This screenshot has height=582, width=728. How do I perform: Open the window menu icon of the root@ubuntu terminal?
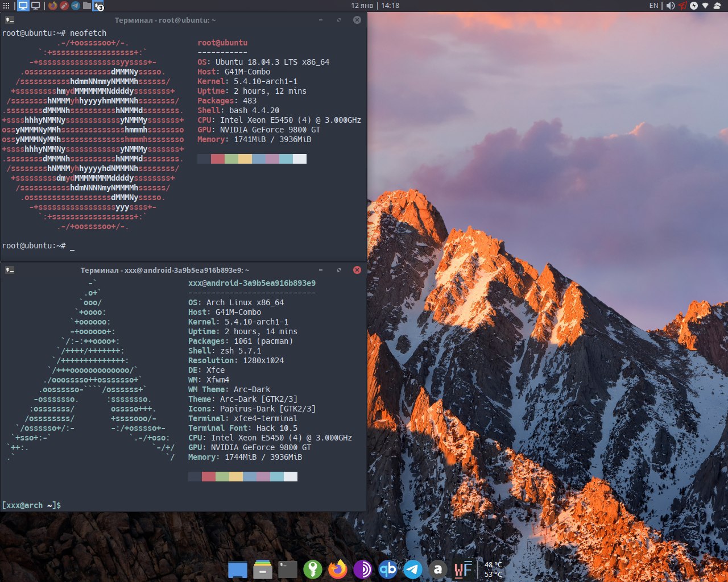[x=9, y=20]
